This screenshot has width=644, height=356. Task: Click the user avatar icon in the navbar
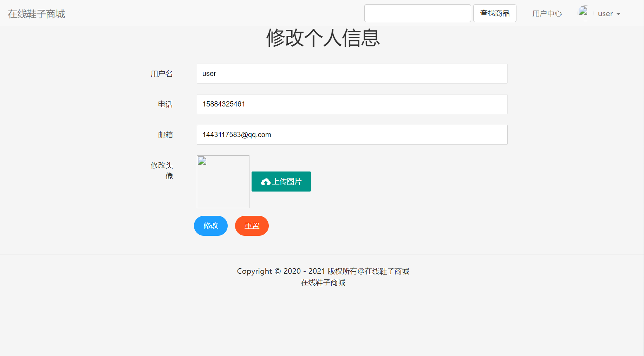(583, 13)
